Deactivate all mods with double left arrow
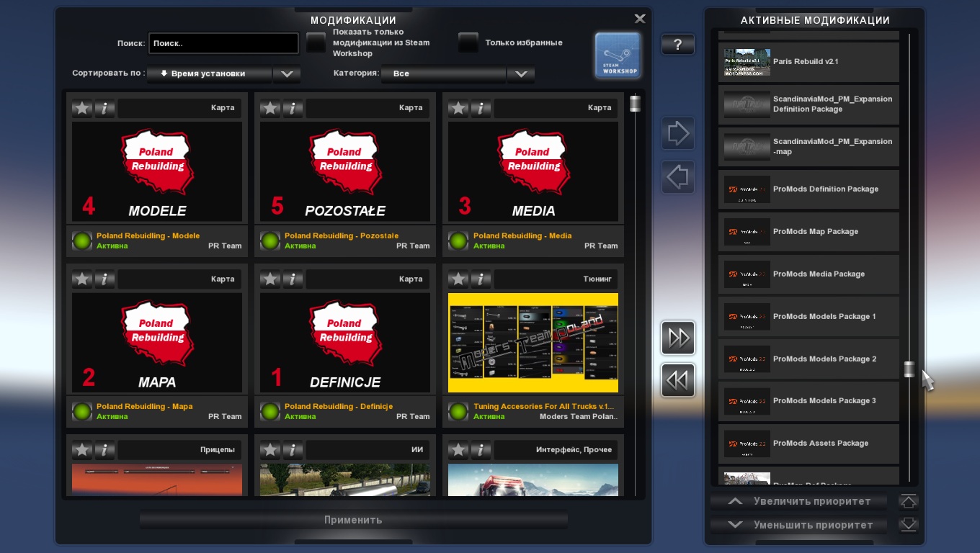The image size is (980, 553). click(x=678, y=380)
